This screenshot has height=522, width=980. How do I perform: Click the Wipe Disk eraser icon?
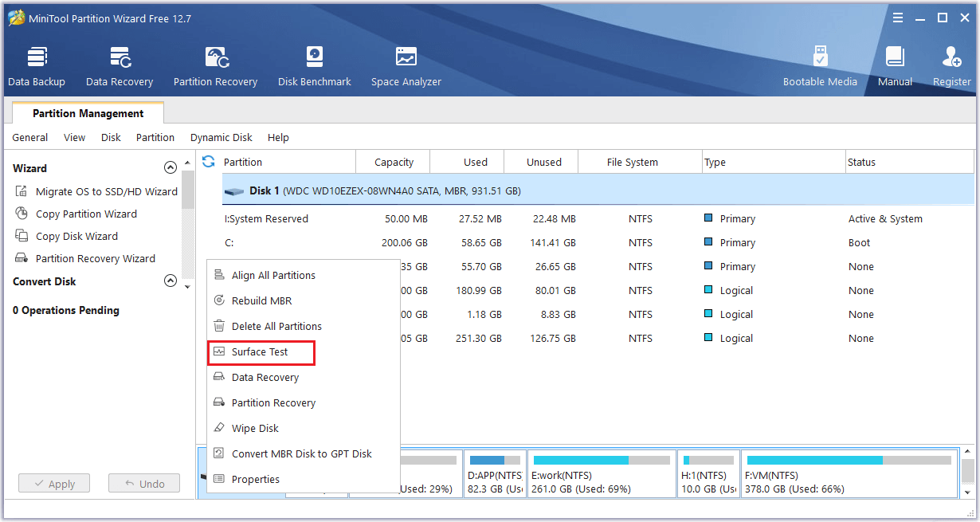pyautogui.click(x=219, y=428)
